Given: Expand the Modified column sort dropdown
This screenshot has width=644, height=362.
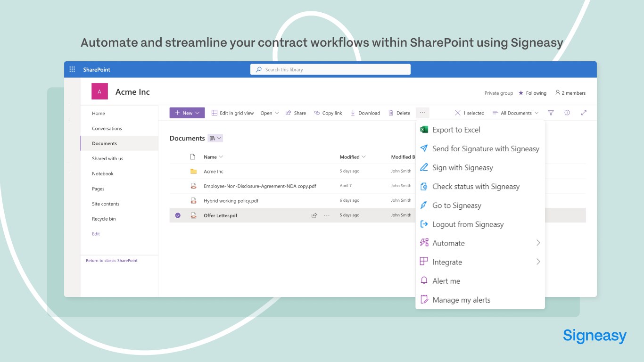Looking at the screenshot, I should pos(363,157).
